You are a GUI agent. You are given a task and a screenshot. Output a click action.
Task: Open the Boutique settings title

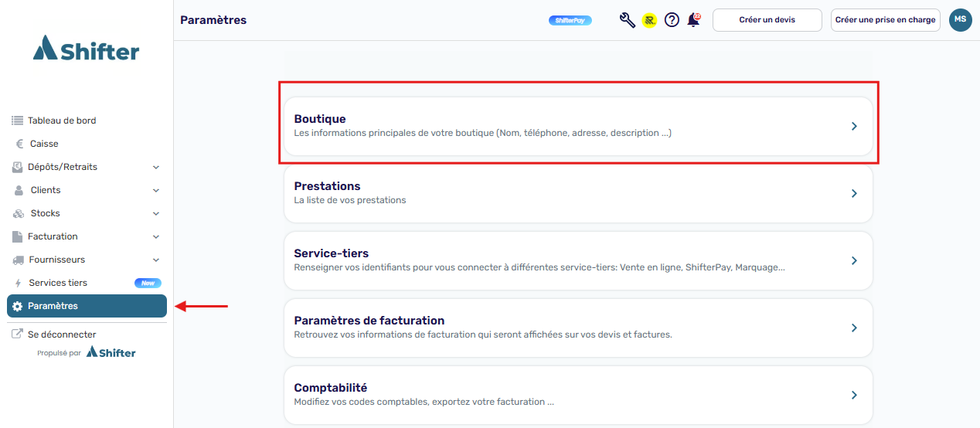tap(320, 119)
